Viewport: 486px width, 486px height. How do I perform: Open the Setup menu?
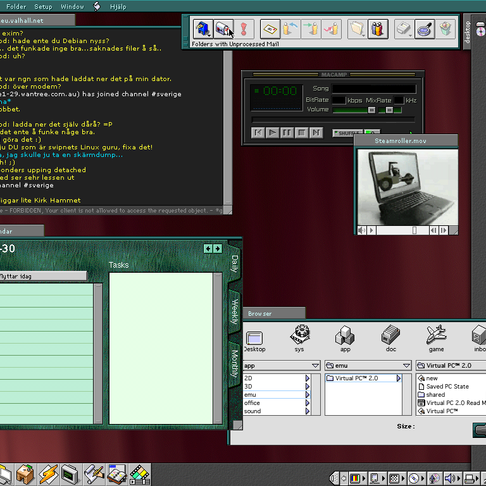tap(43, 6)
